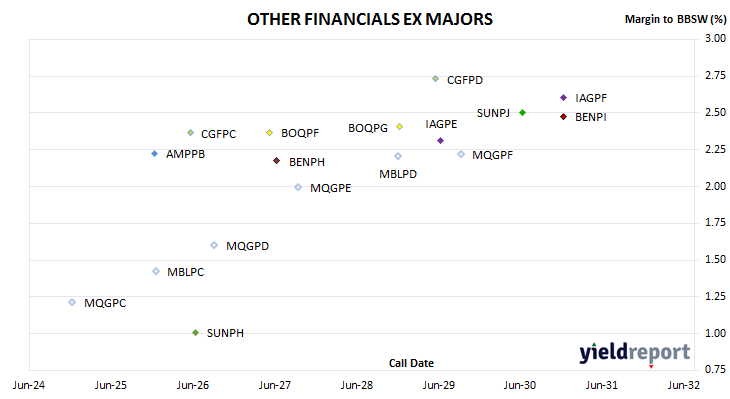The height and width of the screenshot is (399, 730).
Task: Select the BOQPG data label
Action: (368, 128)
